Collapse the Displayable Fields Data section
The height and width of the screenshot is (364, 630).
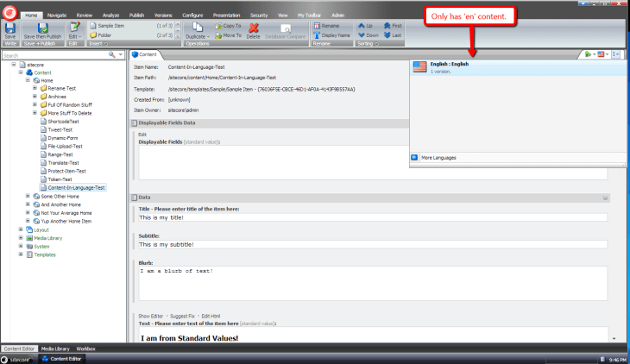point(134,124)
